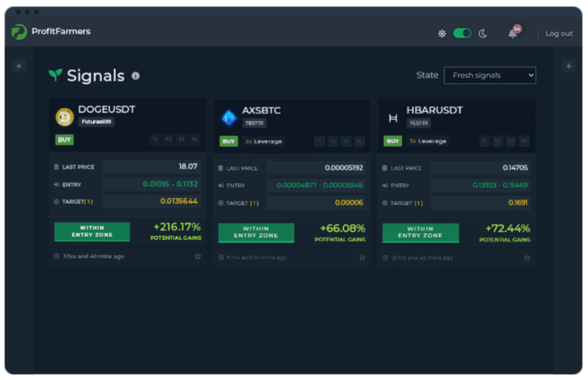Viewport: 588px width, 380px height.
Task: Favorite the HBARUSDT signal with star
Action: tap(527, 258)
